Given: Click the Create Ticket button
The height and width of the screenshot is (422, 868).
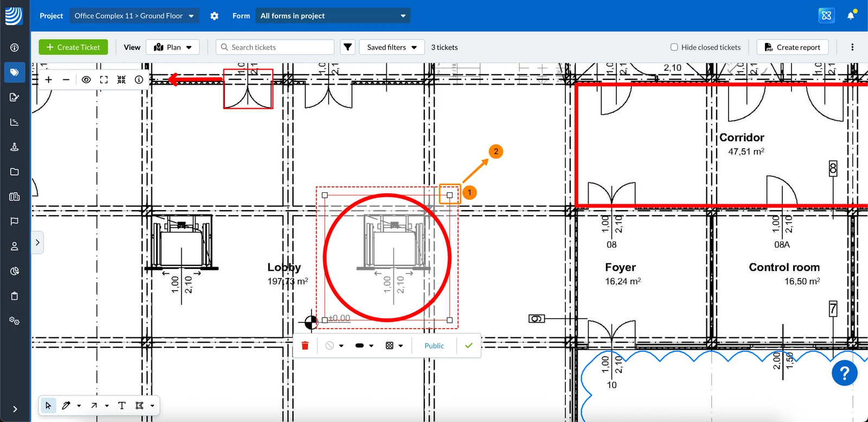Looking at the screenshot, I should point(73,47).
